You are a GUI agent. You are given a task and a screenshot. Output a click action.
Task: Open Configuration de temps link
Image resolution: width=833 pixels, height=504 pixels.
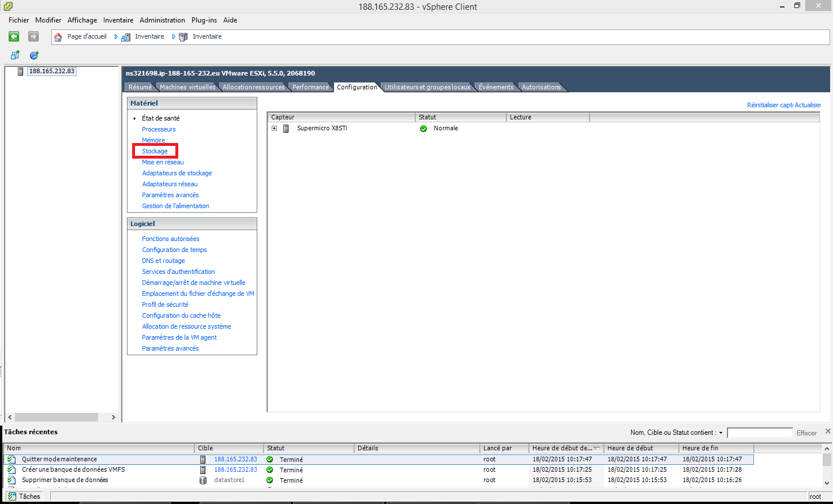coord(174,250)
